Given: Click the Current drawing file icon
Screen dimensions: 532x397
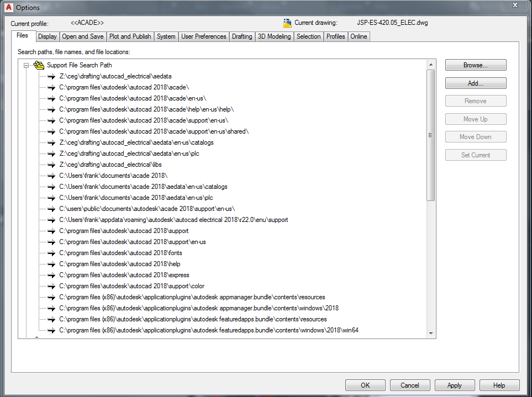Looking at the screenshot, I should coord(287,23).
